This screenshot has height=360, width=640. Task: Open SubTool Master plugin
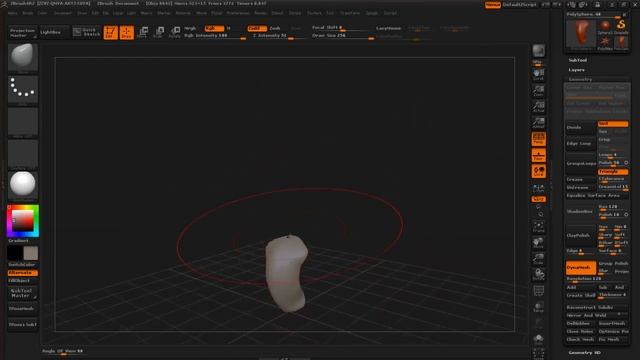tap(23, 293)
